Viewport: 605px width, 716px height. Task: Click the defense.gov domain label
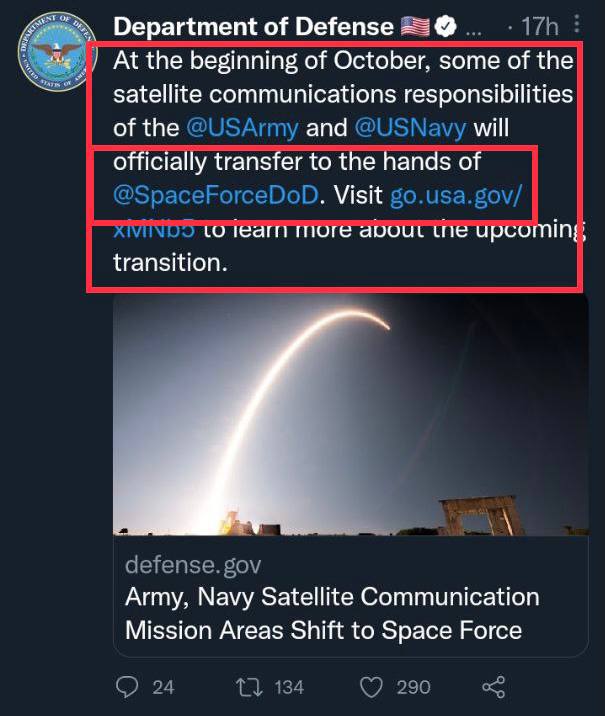point(193,565)
